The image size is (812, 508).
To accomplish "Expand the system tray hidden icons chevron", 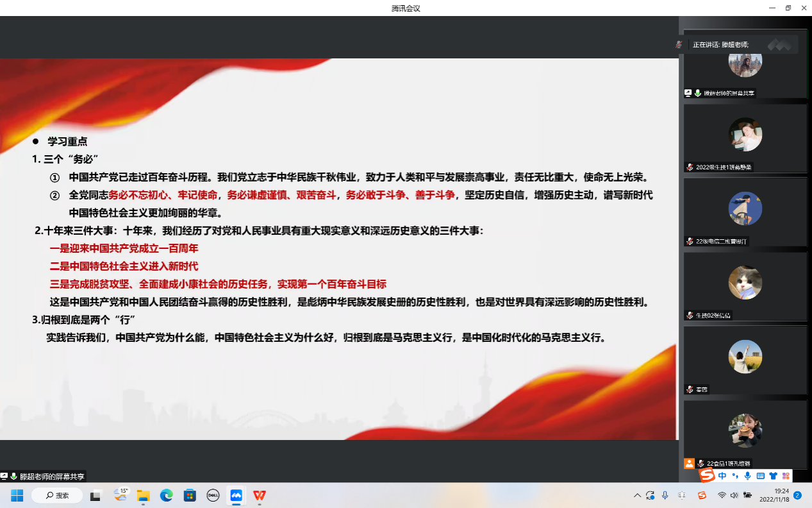I will pos(637,495).
